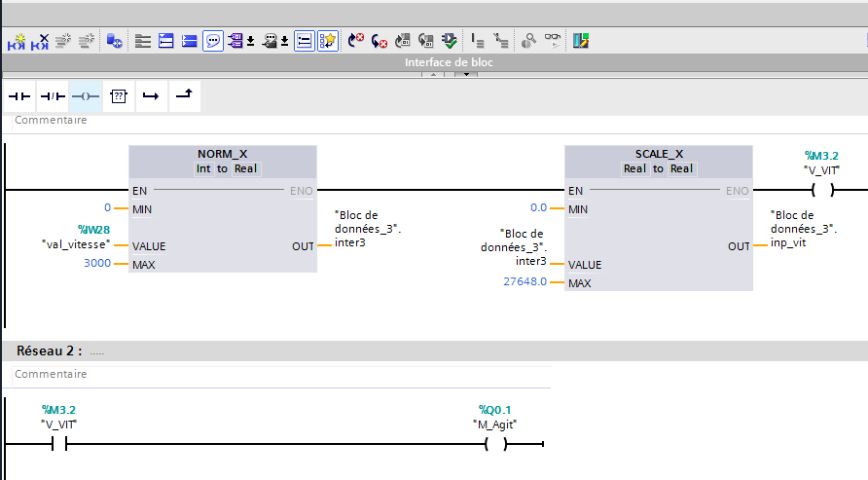Select the NORM_X instruction box title
The height and width of the screenshot is (480, 868).
(223, 155)
